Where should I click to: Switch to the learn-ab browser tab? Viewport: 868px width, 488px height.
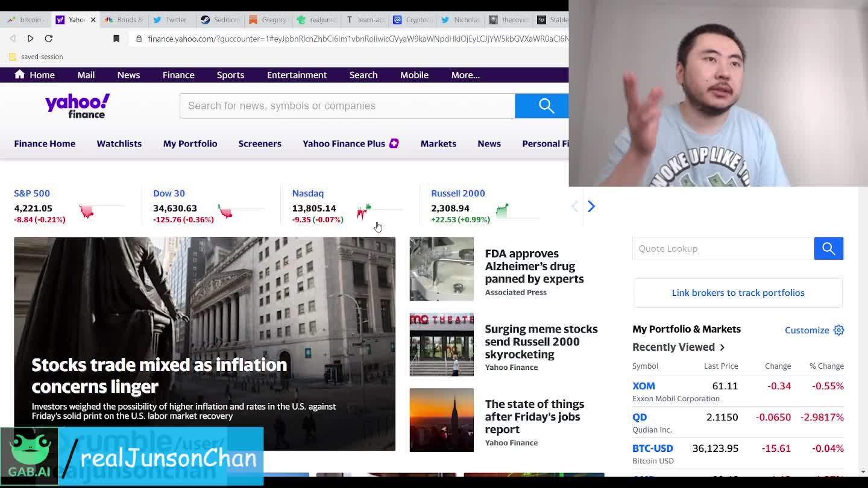365,20
